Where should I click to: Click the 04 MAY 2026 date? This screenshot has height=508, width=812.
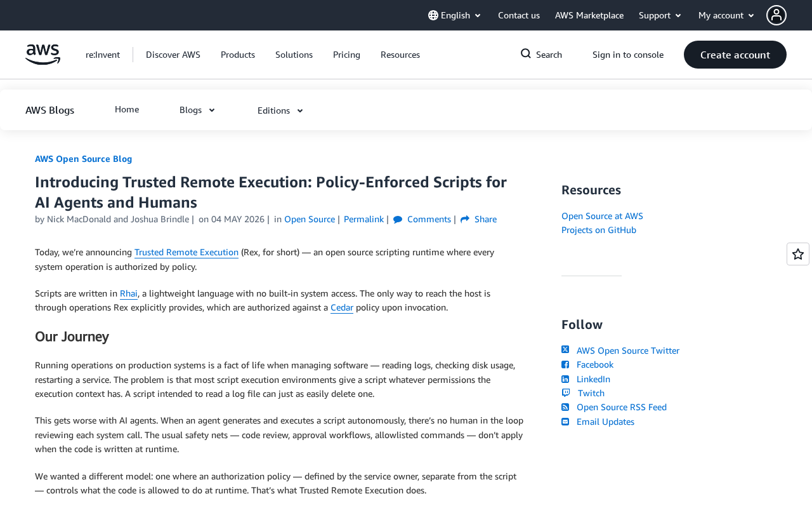pyautogui.click(x=238, y=219)
